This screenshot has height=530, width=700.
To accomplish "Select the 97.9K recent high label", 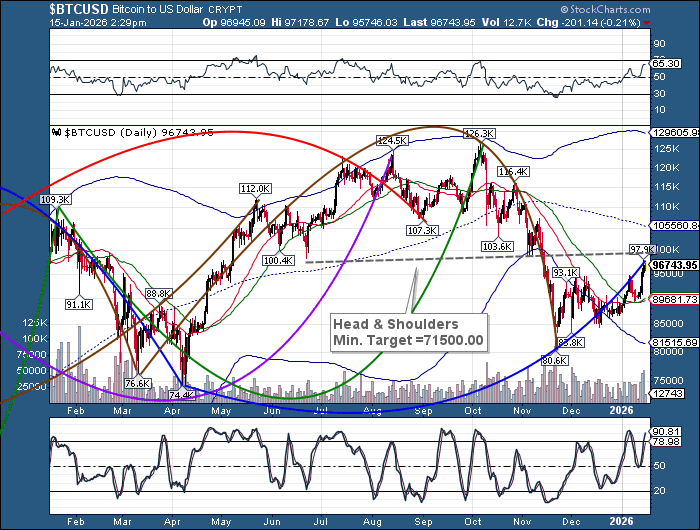I will point(641,248).
